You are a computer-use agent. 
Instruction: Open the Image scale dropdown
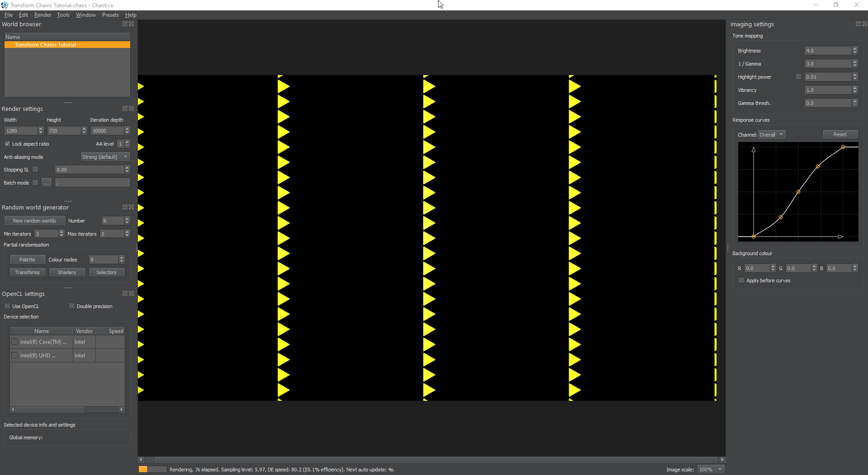pyautogui.click(x=711, y=470)
